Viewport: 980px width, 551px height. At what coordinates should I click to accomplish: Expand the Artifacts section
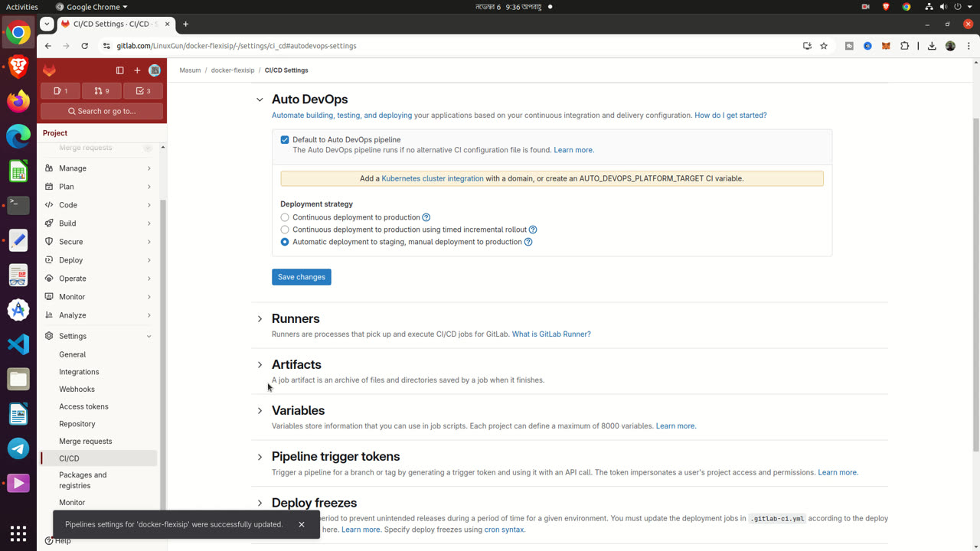coord(260,365)
